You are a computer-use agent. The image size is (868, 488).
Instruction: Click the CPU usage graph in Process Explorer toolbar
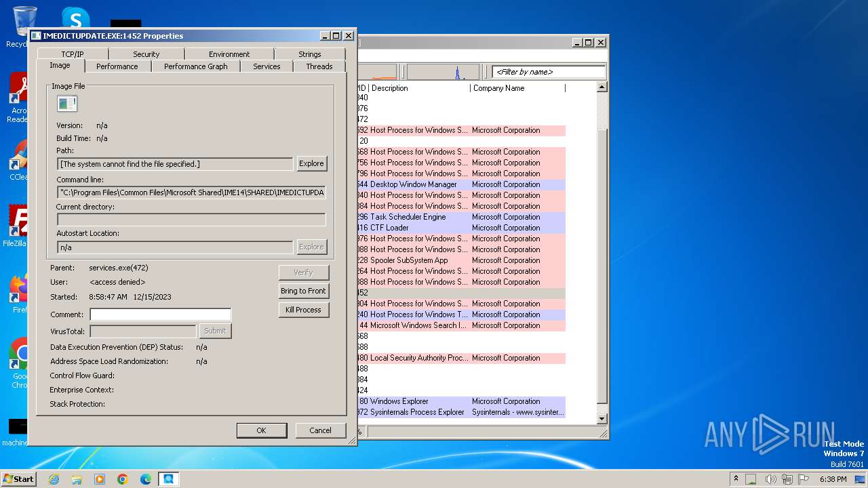pos(443,72)
